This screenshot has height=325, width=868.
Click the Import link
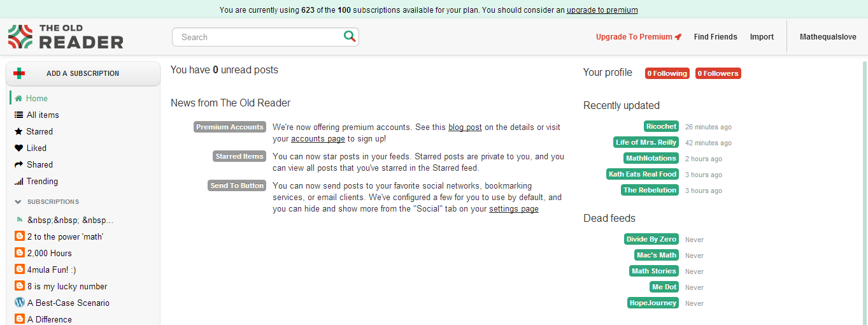click(762, 37)
